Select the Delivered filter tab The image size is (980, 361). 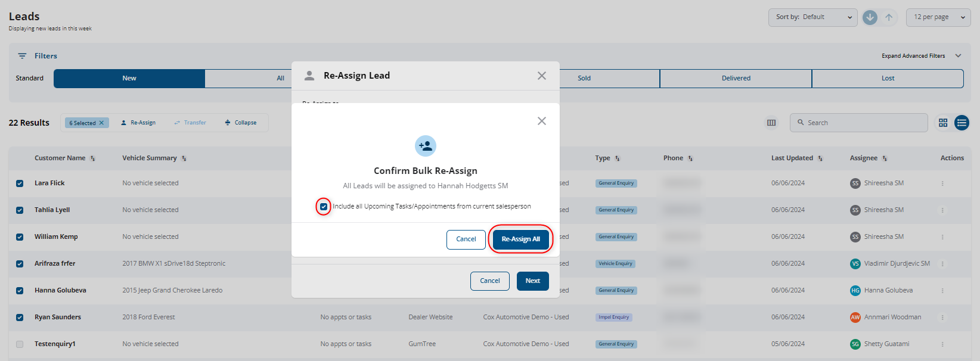coord(736,78)
